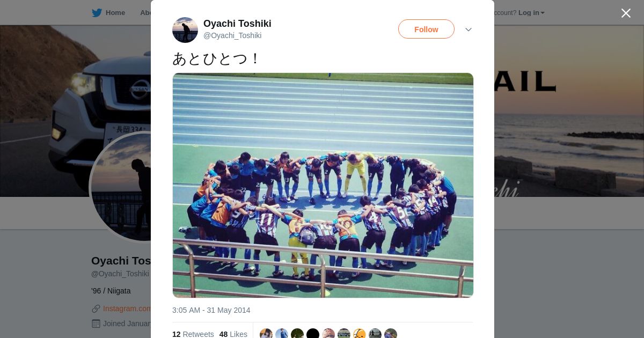Click the tweet timestamp 31 May 2014
This screenshot has height=338, width=644.
[211, 310]
